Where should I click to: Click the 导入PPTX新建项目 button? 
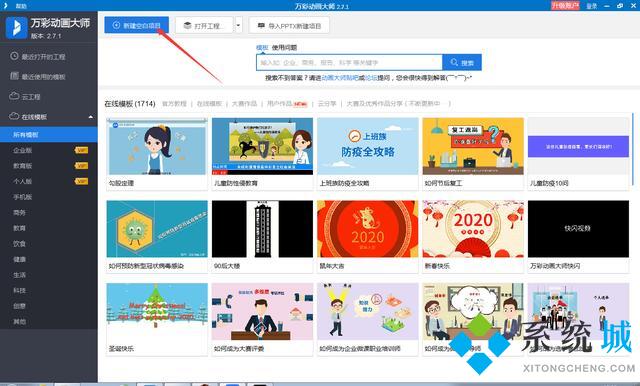289,26
